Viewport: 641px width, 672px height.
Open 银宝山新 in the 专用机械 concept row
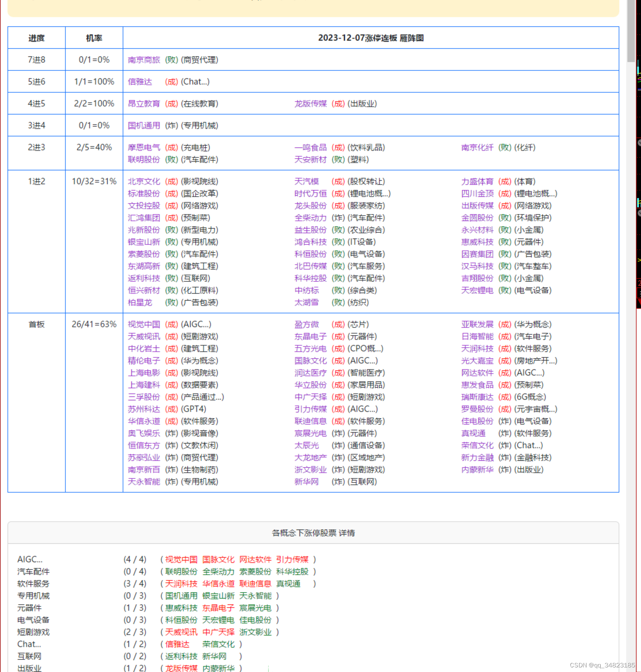[x=218, y=596]
